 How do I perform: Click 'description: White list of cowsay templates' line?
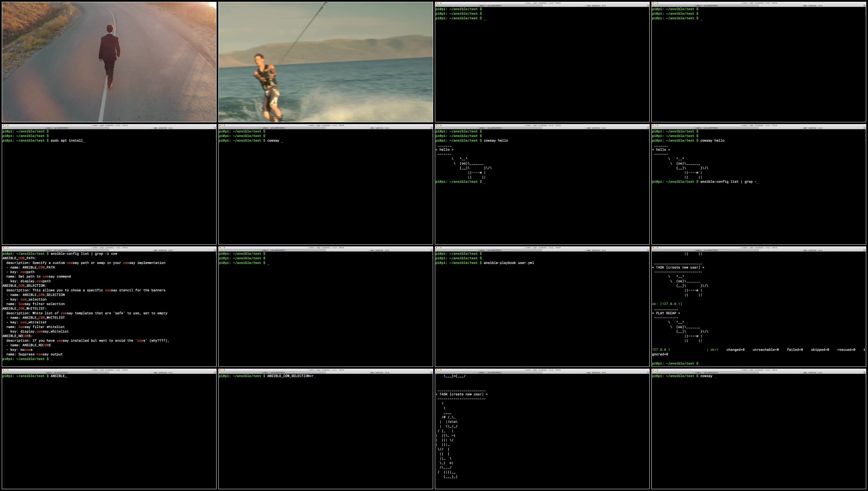click(87, 313)
